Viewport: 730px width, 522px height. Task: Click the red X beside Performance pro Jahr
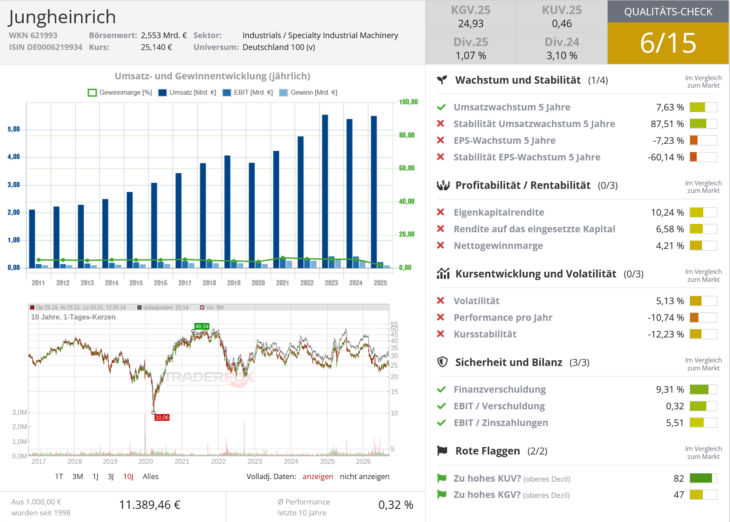coord(440,318)
